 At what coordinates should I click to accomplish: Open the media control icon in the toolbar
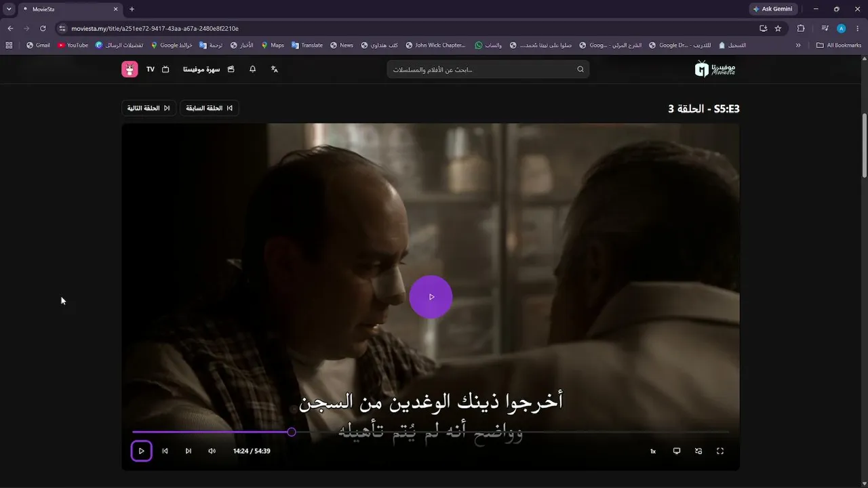(825, 28)
